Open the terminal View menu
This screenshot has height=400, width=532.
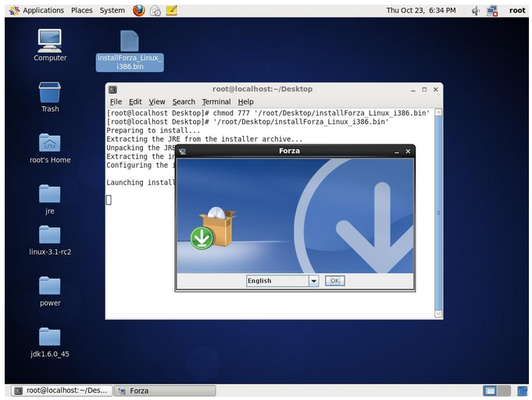(157, 102)
